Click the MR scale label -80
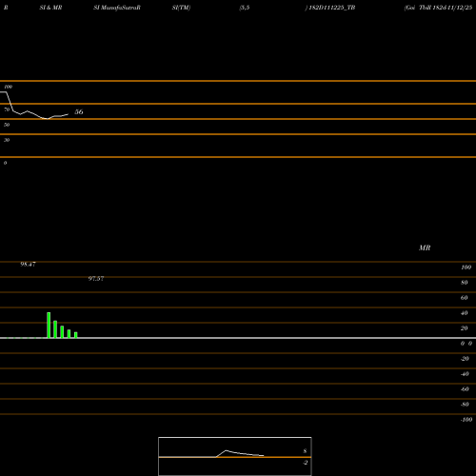 [465, 405]
